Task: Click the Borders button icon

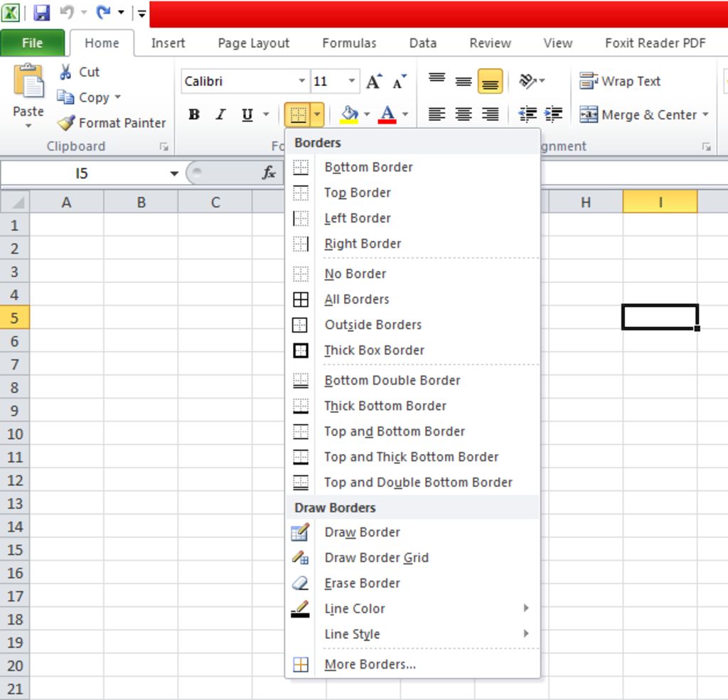Action: tap(298, 114)
